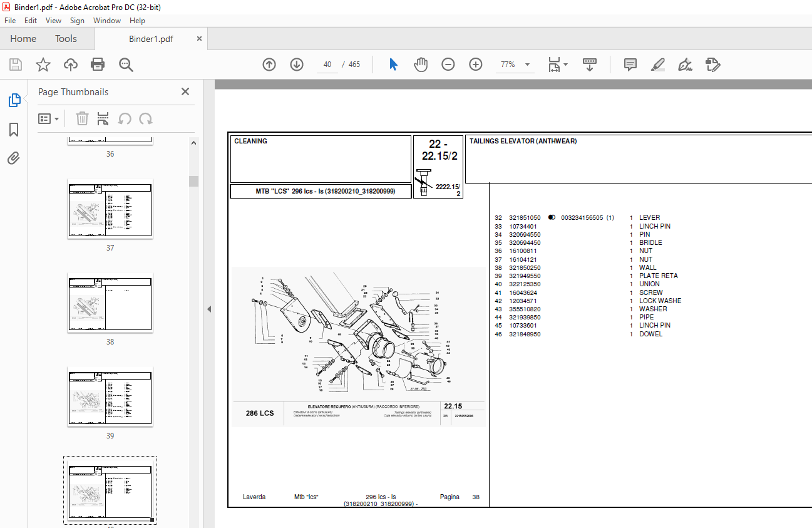The width and height of the screenshot is (812, 528).
Task: Add bookmark star icon in toolbar
Action: pyautogui.click(x=43, y=65)
